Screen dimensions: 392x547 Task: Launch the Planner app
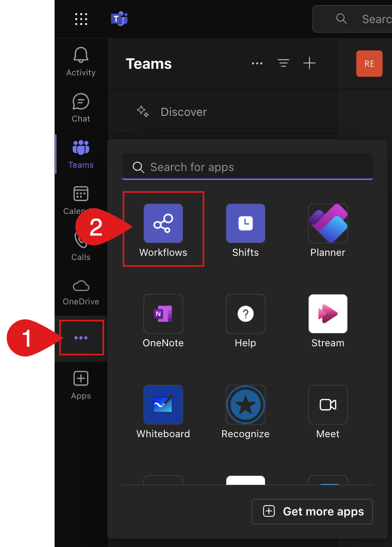[328, 224]
